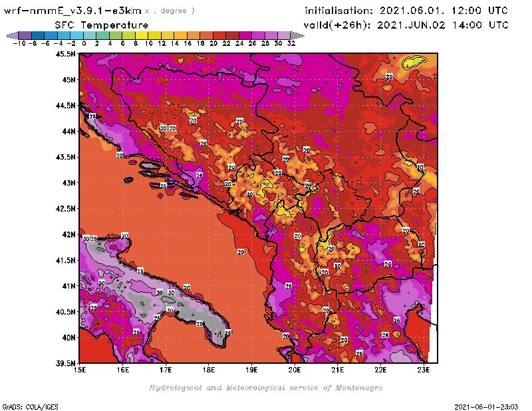Click the '23E' longitude label
532x411 pixels.
(x=424, y=370)
